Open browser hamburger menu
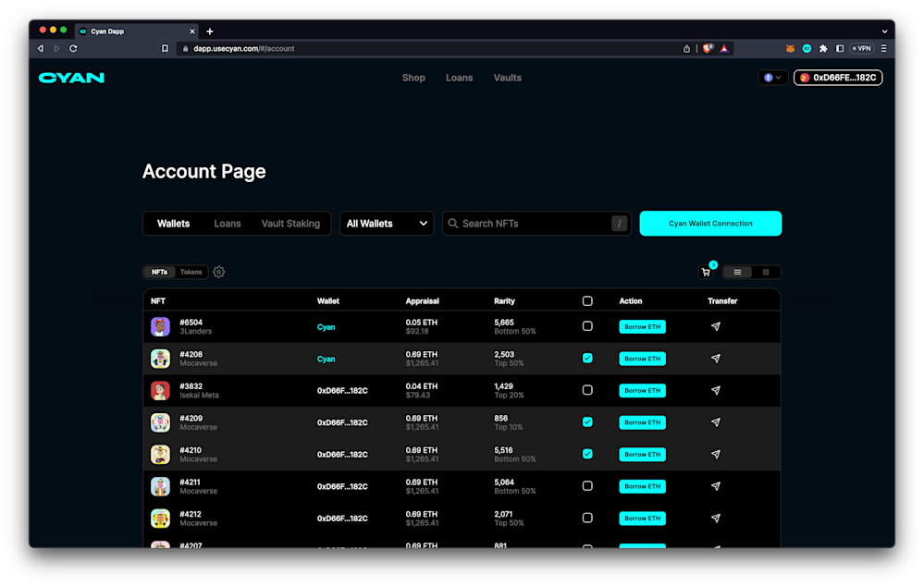 click(883, 48)
